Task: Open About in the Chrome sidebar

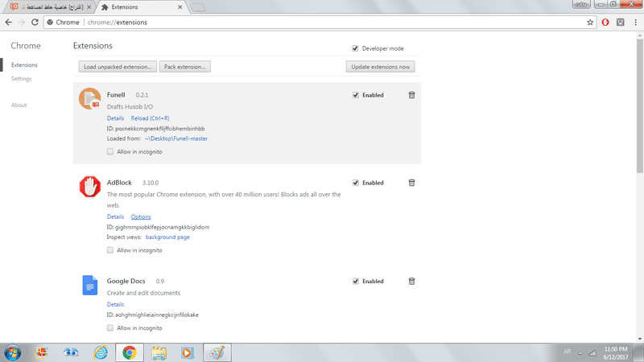Action: point(19,105)
